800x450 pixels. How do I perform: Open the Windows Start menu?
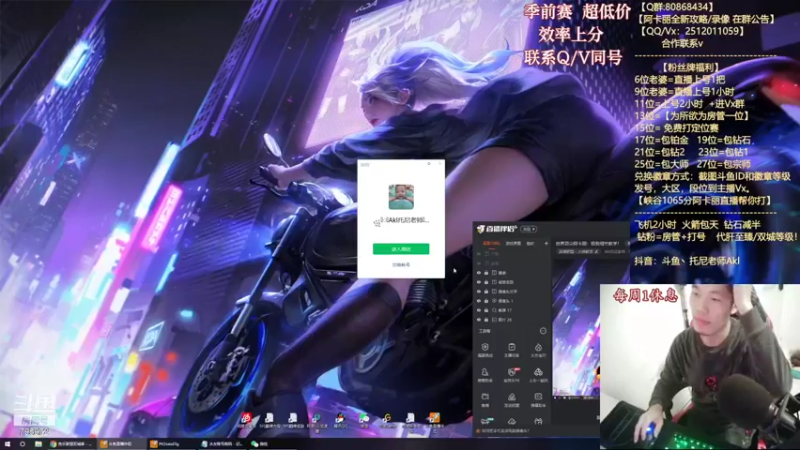pyautogui.click(x=7, y=444)
